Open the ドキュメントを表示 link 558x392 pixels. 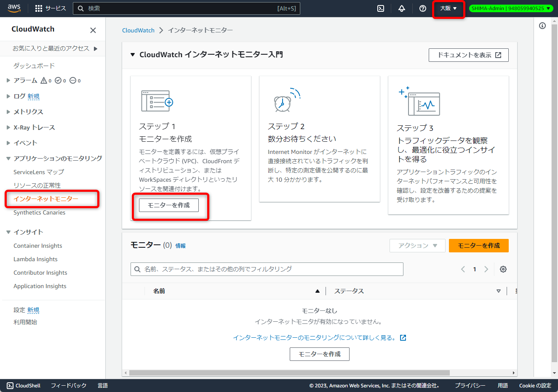click(x=468, y=55)
